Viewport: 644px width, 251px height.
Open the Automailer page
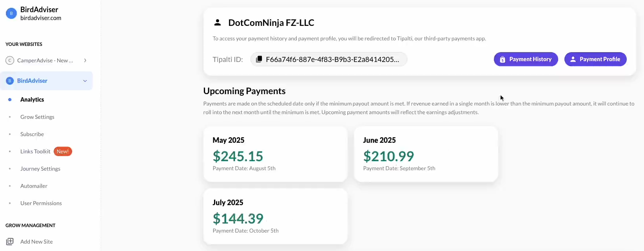34,186
